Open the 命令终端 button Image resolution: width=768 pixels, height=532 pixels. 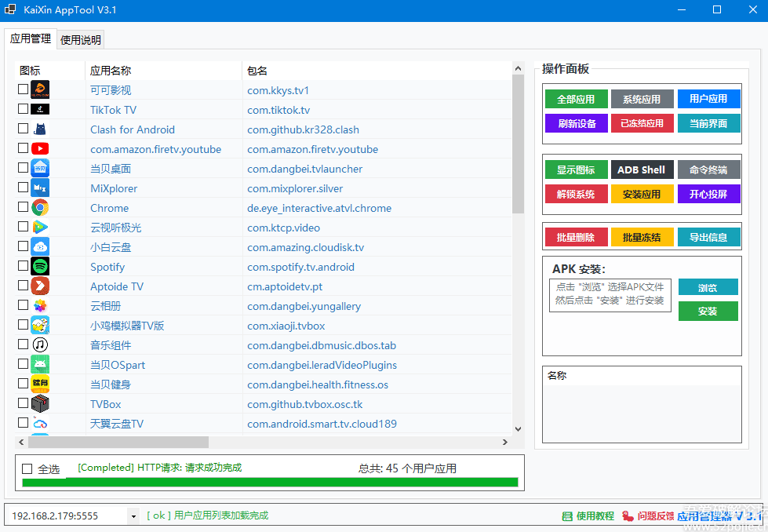coord(708,169)
